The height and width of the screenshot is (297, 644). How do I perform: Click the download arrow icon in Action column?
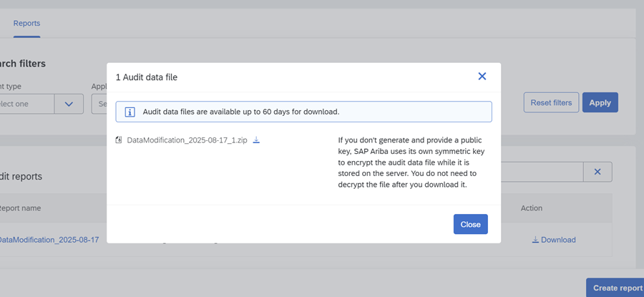click(535, 240)
